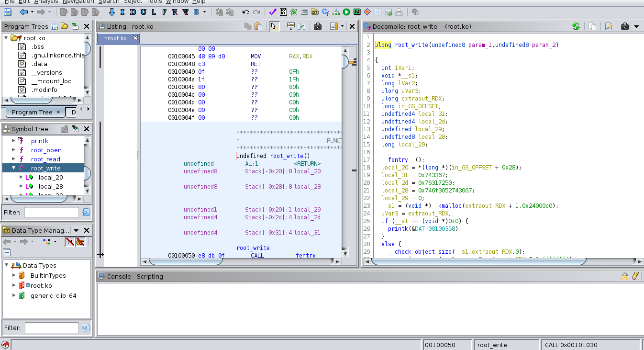Save the current program with the disk icon
The height and width of the screenshot is (350, 644).
7,12
